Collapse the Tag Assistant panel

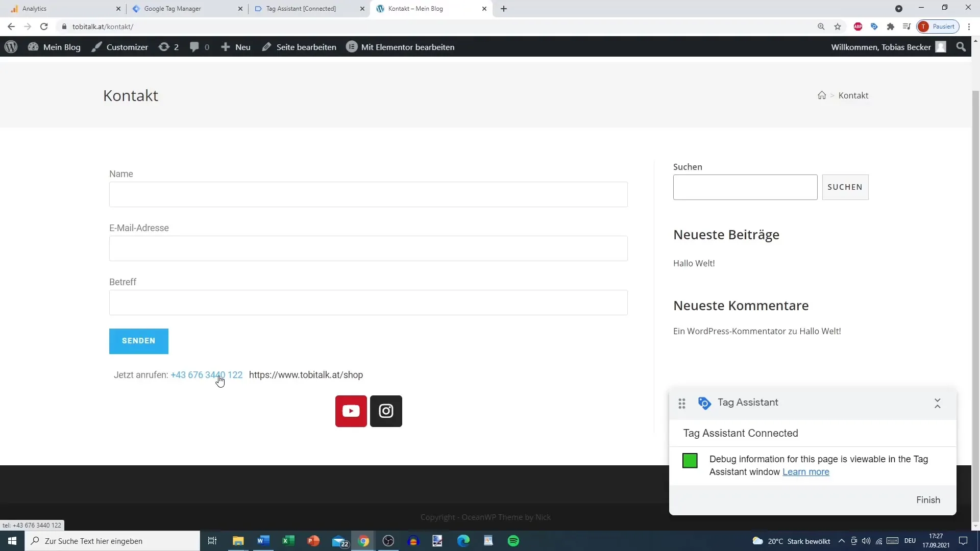[938, 404]
